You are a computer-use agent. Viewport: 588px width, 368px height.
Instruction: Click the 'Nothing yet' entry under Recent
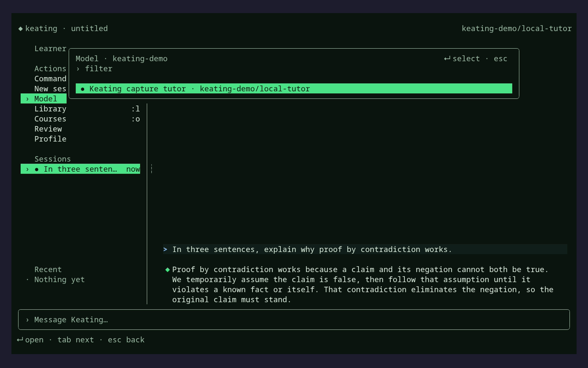pyautogui.click(x=60, y=280)
